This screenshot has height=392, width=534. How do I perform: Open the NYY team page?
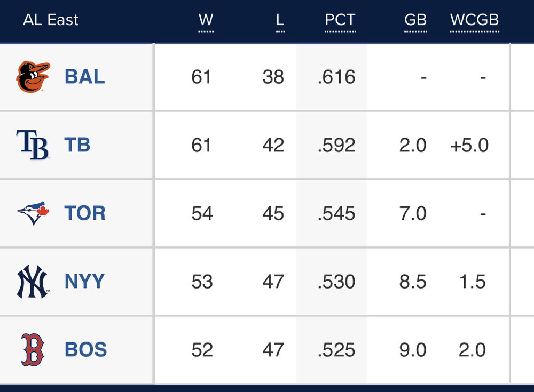coord(84,282)
